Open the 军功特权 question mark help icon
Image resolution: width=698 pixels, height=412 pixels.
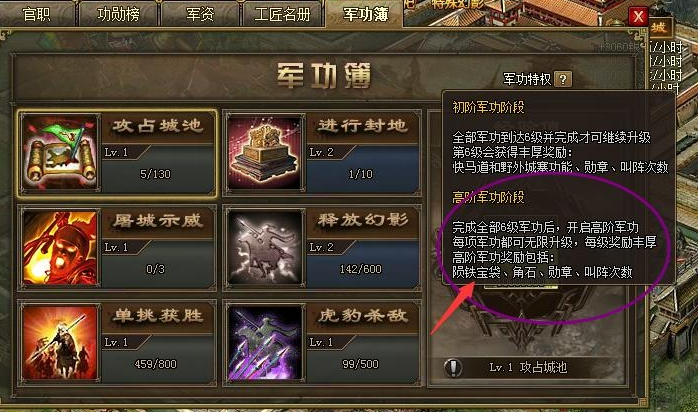pyautogui.click(x=563, y=79)
